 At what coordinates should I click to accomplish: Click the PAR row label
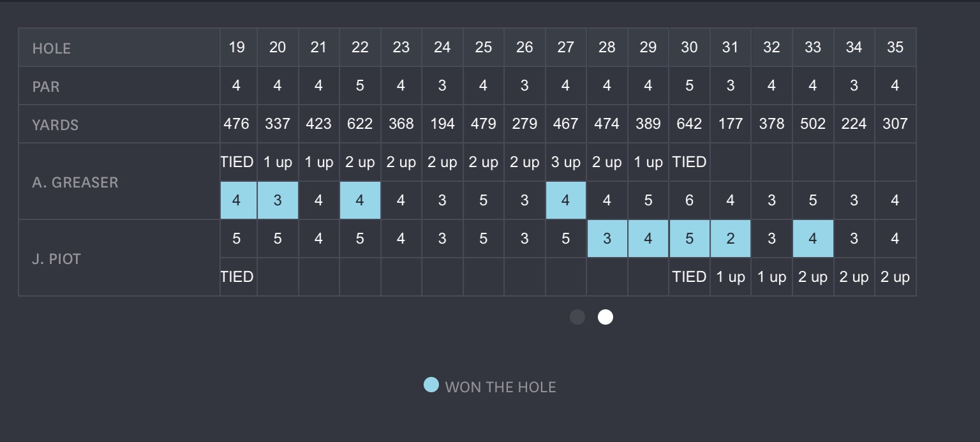(x=46, y=87)
